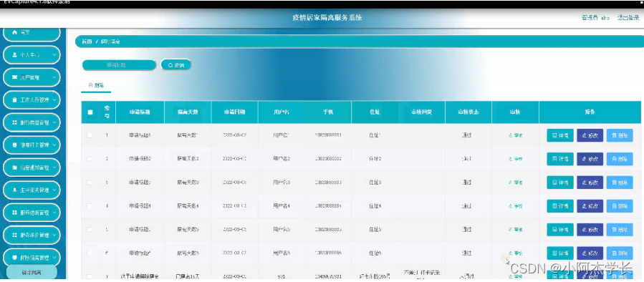Expand the 服务进度管理 sidebar menu
The height and width of the screenshot is (282, 644).
[32, 213]
